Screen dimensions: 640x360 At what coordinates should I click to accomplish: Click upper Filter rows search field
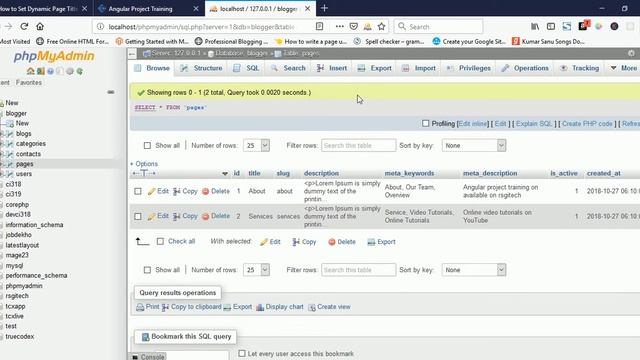coord(358,145)
